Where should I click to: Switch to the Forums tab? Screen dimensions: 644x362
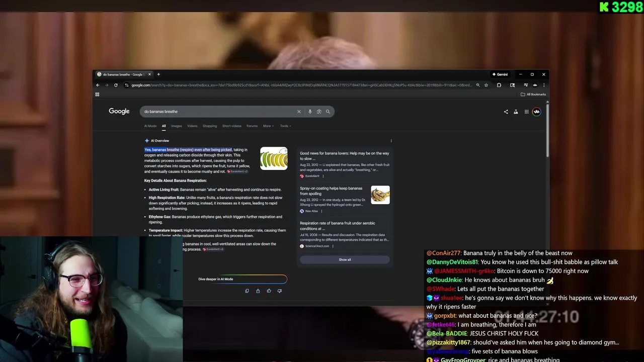[252, 126]
